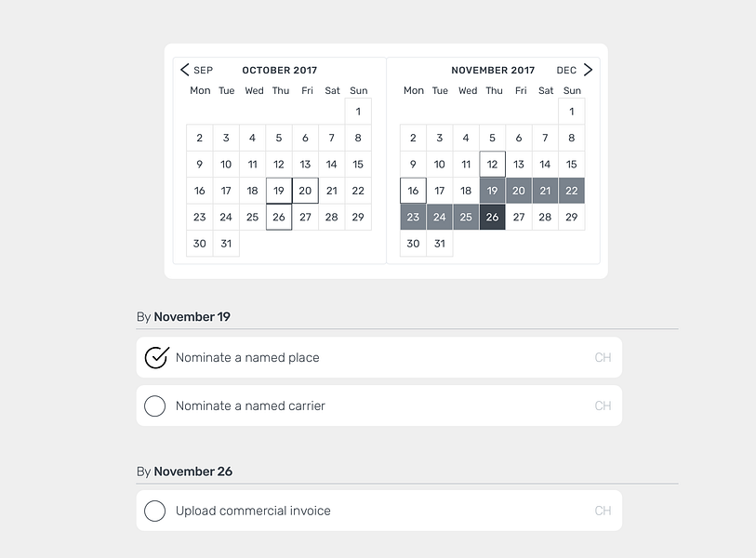
Task: Select highlighted November 26 end date
Action: click(492, 217)
